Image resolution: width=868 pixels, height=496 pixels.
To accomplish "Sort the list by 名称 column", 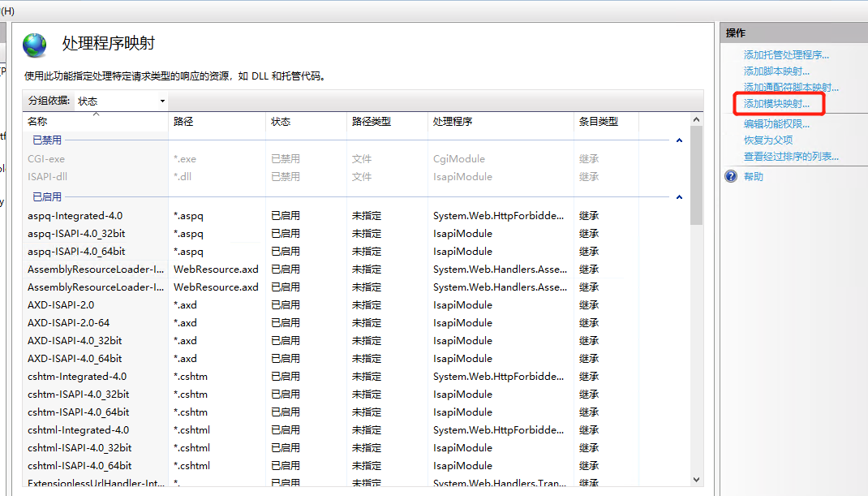I will (x=38, y=122).
